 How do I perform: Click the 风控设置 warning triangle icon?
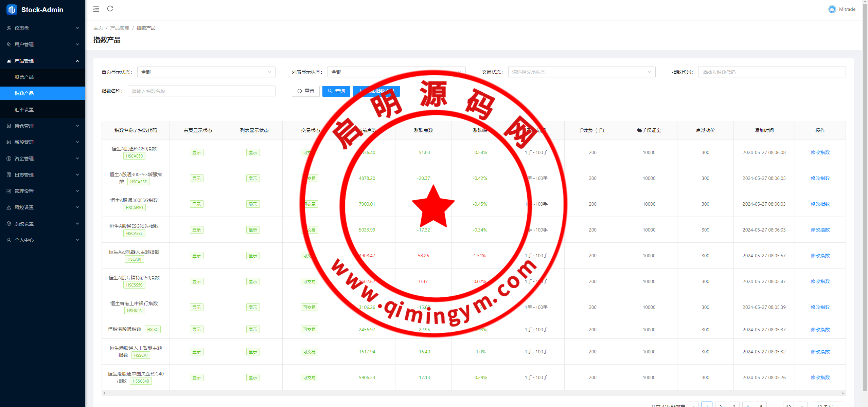click(x=9, y=207)
